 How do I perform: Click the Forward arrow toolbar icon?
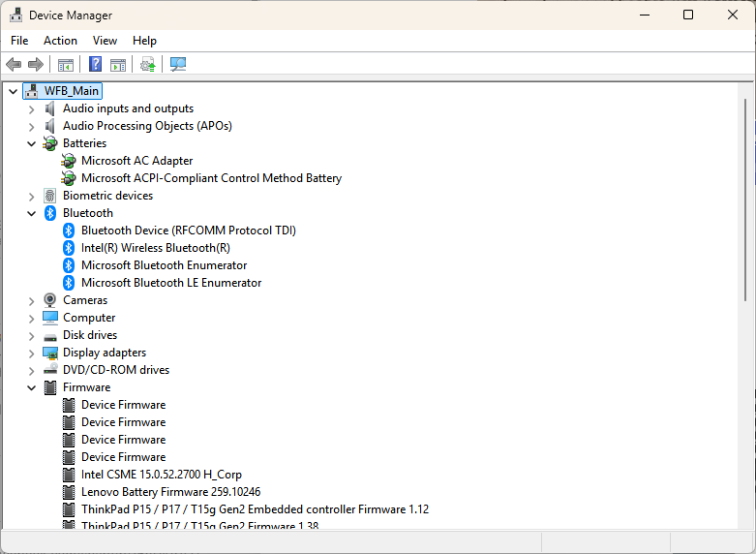(x=36, y=64)
